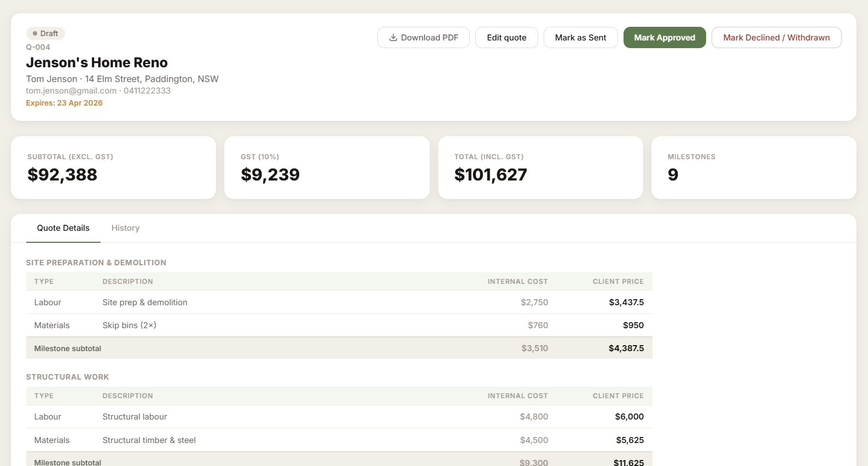Click the client price $6,000
Image resolution: width=868 pixels, height=466 pixels.
pos(630,417)
